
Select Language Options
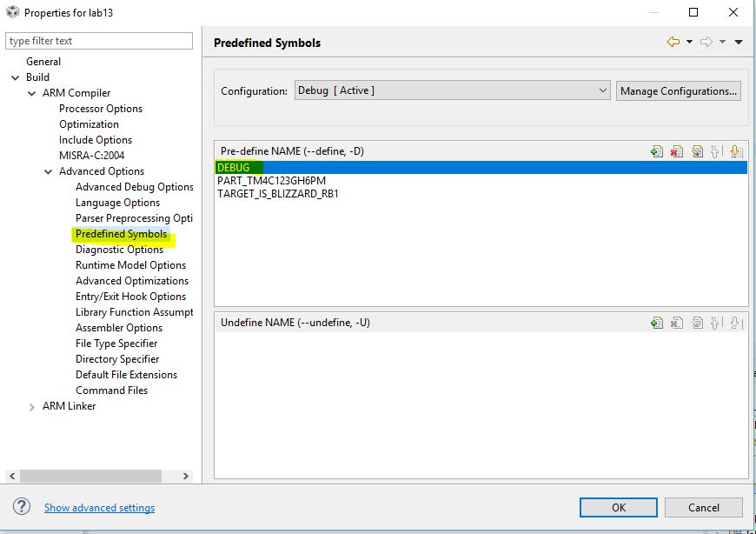(x=117, y=203)
